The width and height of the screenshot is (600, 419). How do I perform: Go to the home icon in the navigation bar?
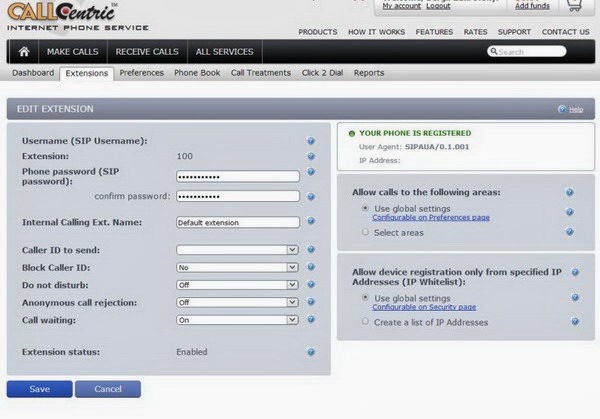(x=24, y=52)
